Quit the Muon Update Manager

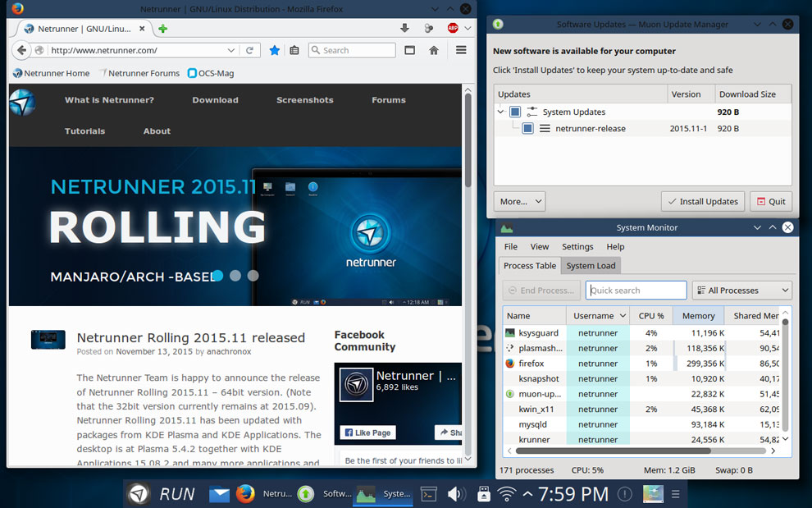pyautogui.click(x=771, y=202)
